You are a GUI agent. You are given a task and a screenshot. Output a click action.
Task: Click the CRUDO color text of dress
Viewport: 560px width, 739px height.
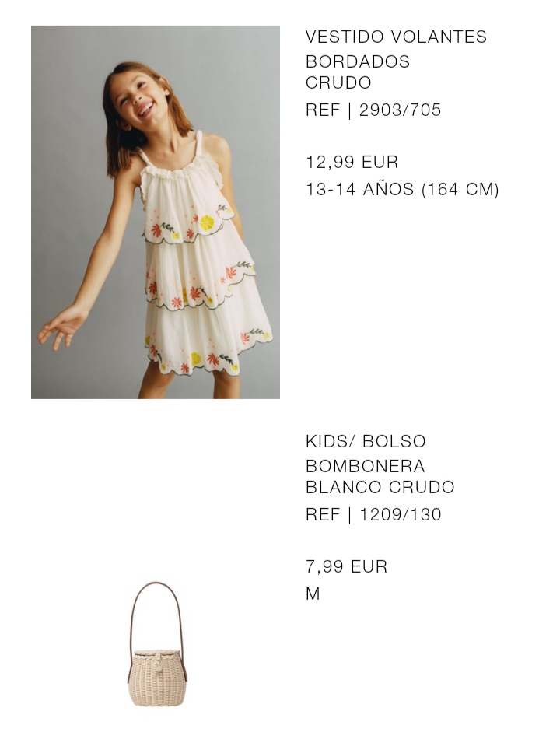(338, 83)
